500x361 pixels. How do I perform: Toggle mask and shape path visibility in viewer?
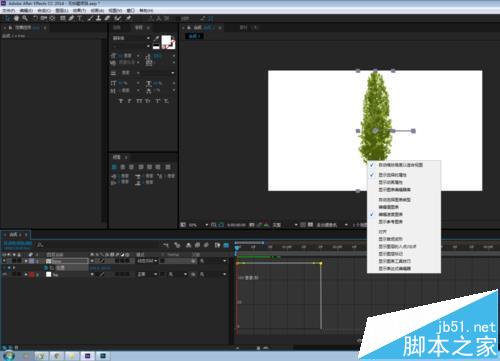221,225
